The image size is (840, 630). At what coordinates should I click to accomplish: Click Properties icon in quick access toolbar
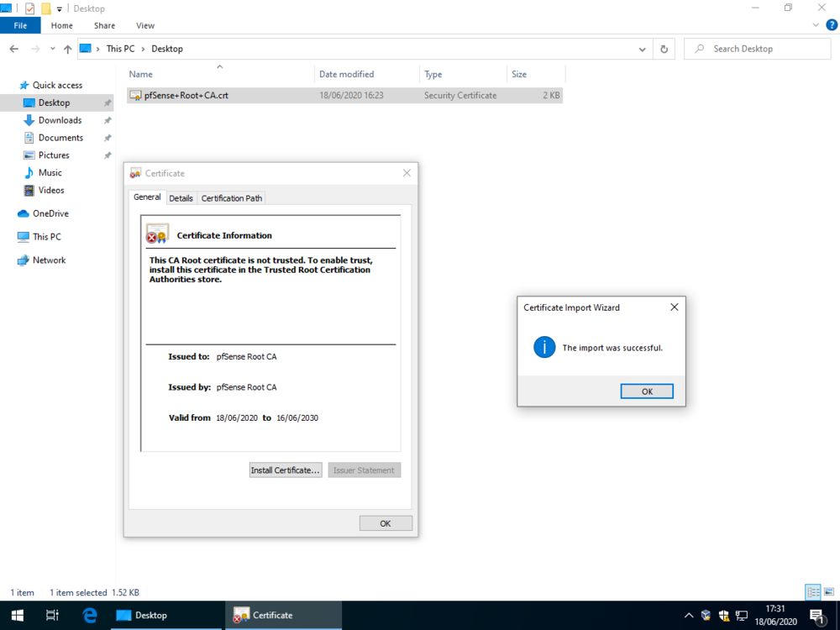(30, 8)
